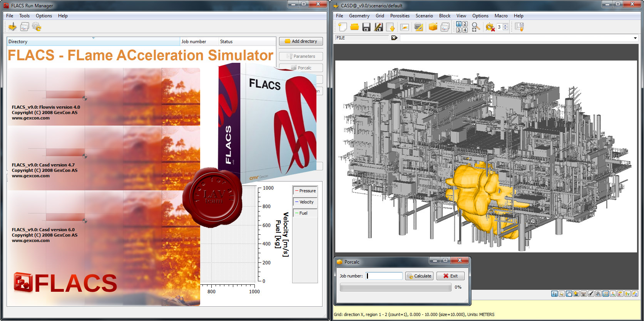Open Macro menu in CASD
644x321 pixels.
(501, 16)
